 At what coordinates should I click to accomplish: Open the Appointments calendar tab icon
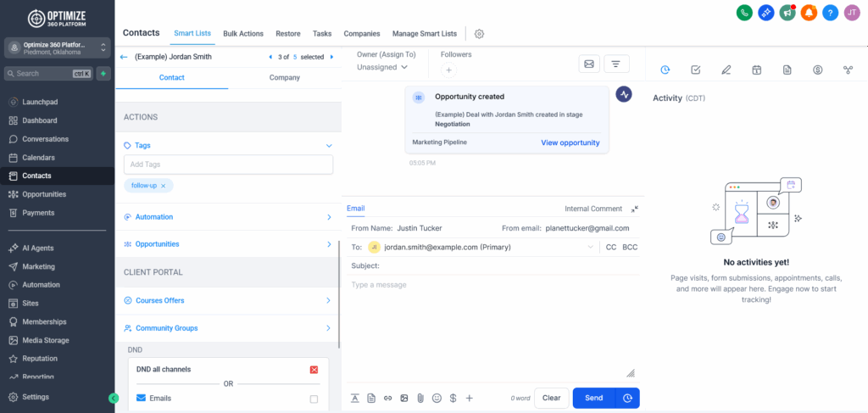click(757, 70)
